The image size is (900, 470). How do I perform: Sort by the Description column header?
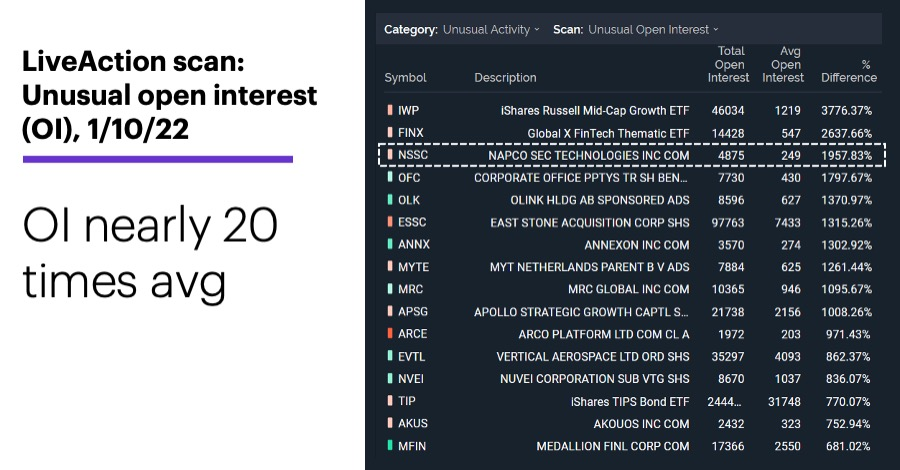click(x=505, y=77)
